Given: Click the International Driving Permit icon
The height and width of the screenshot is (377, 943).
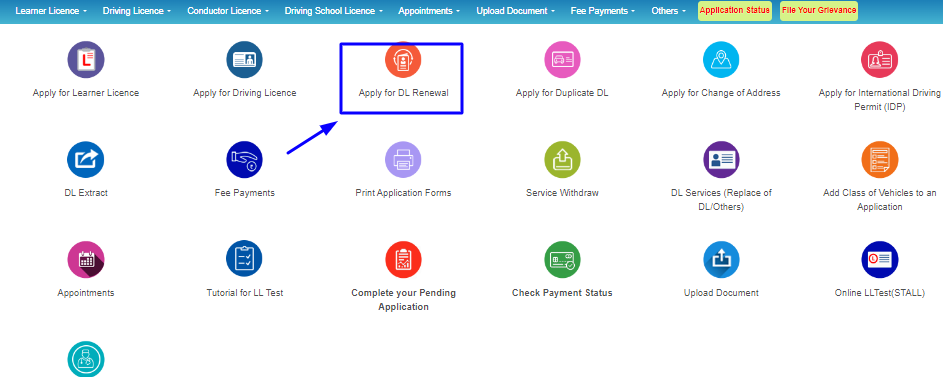Looking at the screenshot, I should 880,60.
